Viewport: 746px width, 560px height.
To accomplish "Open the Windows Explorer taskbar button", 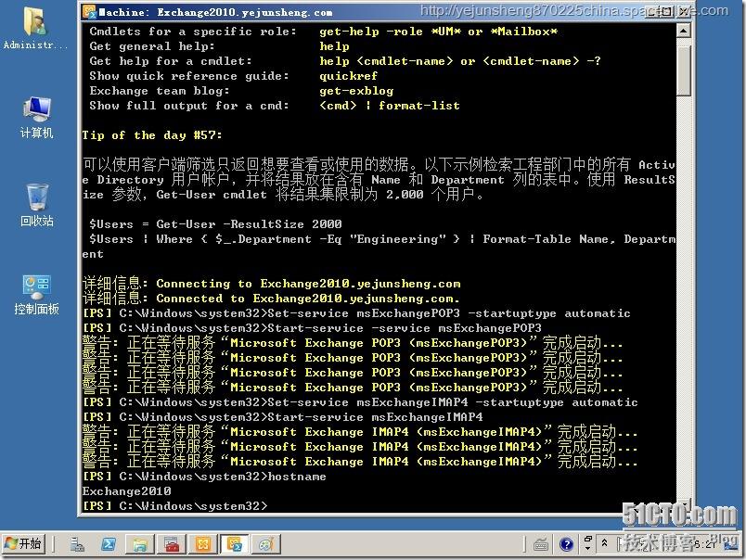I will tap(140, 544).
